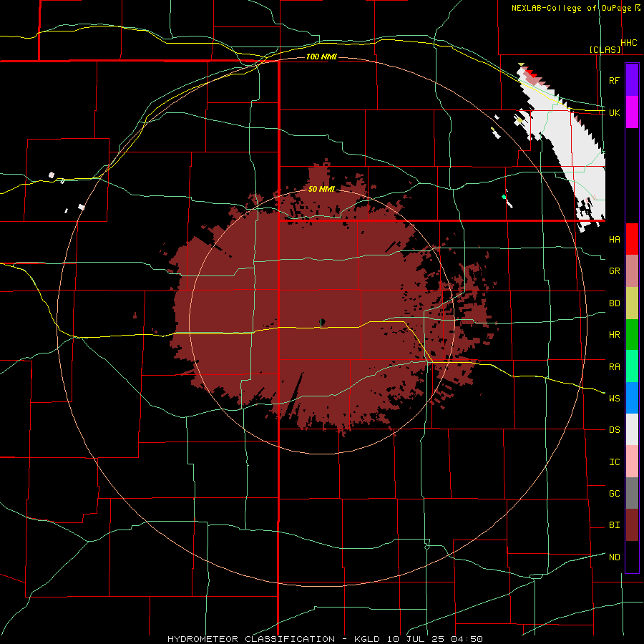Click the "10 JUL 25 04:50" timestamp
Viewport: 644px width, 644px height.
(x=435, y=639)
